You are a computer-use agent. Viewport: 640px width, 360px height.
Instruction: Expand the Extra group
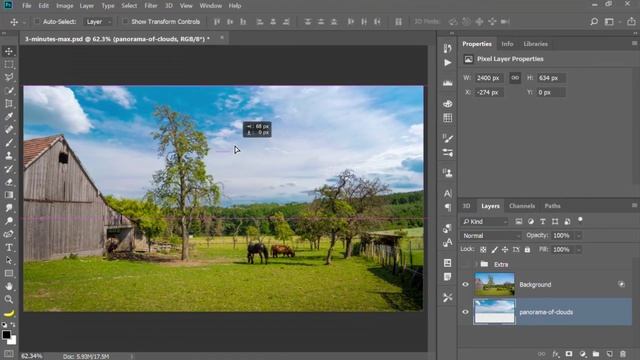[476, 264]
